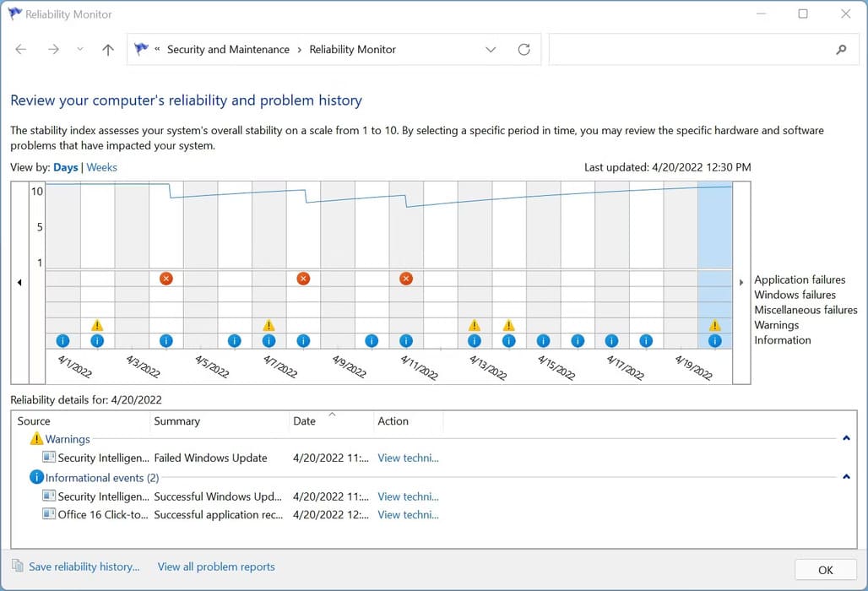Image resolution: width=868 pixels, height=591 pixels.
Task: Click the Informational events (2) group heading
Action: click(x=102, y=478)
